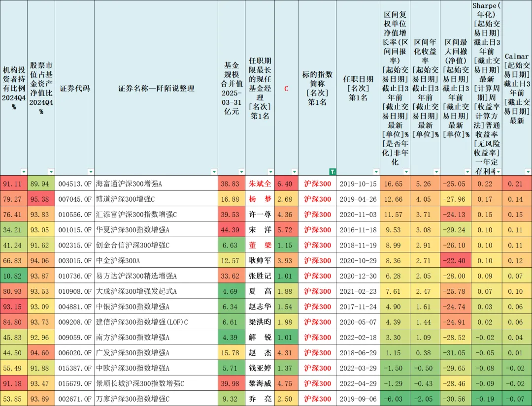Select fund name 中欧沪深300指数增强A

point(133,368)
